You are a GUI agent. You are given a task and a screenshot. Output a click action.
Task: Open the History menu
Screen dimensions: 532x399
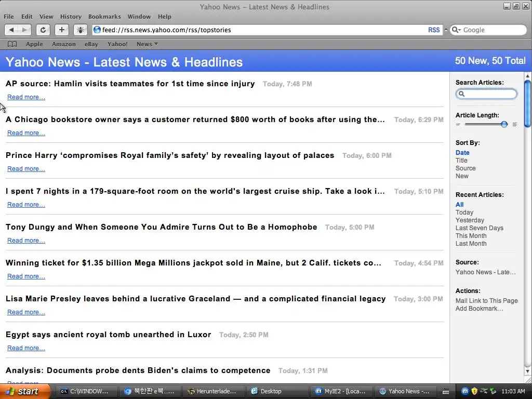71,17
